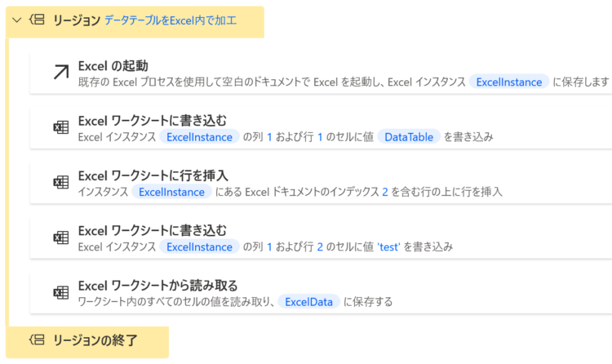
Task: Click the 'test' value in write action
Action: pyautogui.click(x=388, y=247)
